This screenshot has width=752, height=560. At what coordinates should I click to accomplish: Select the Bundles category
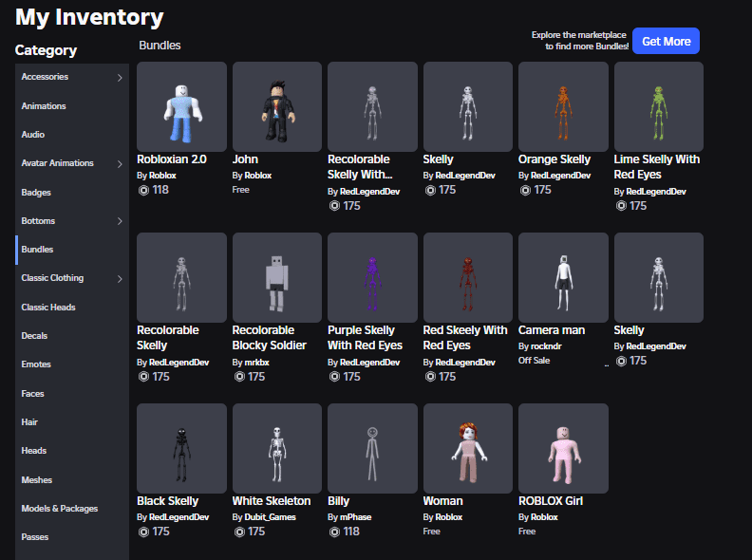coord(38,250)
